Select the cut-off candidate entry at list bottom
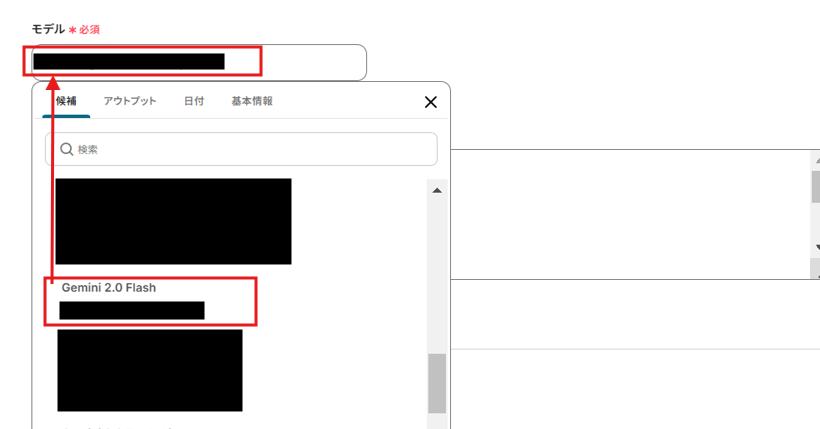 pos(120,427)
